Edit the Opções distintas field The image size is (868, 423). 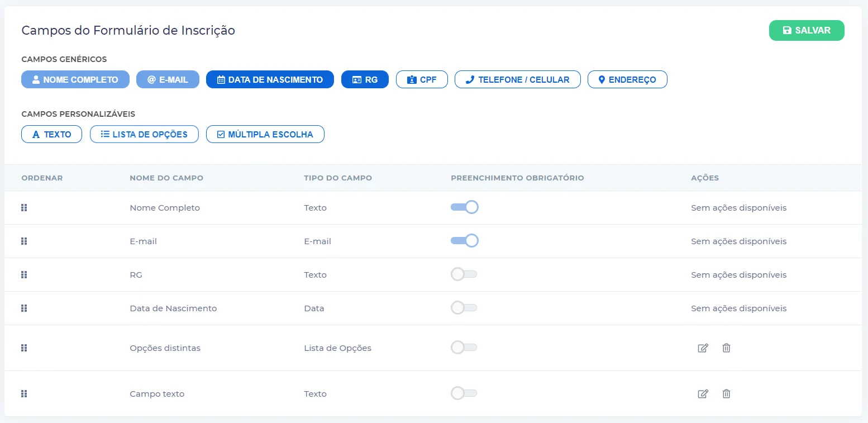703,348
